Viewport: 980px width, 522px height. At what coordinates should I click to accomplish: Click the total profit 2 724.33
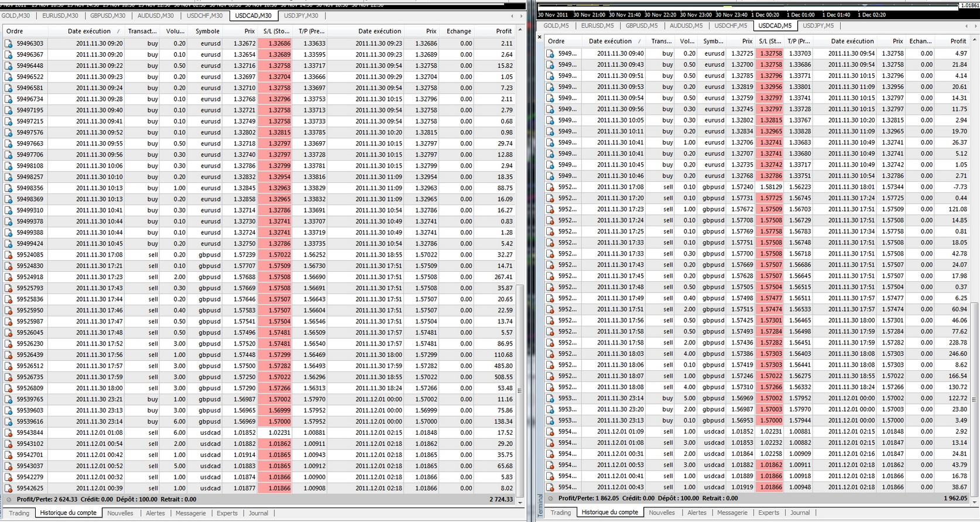[x=501, y=500]
